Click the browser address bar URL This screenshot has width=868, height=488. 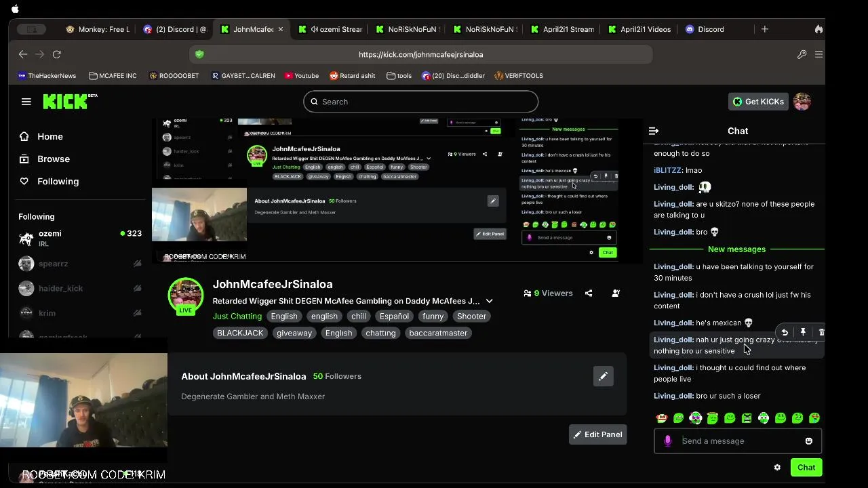coord(420,54)
